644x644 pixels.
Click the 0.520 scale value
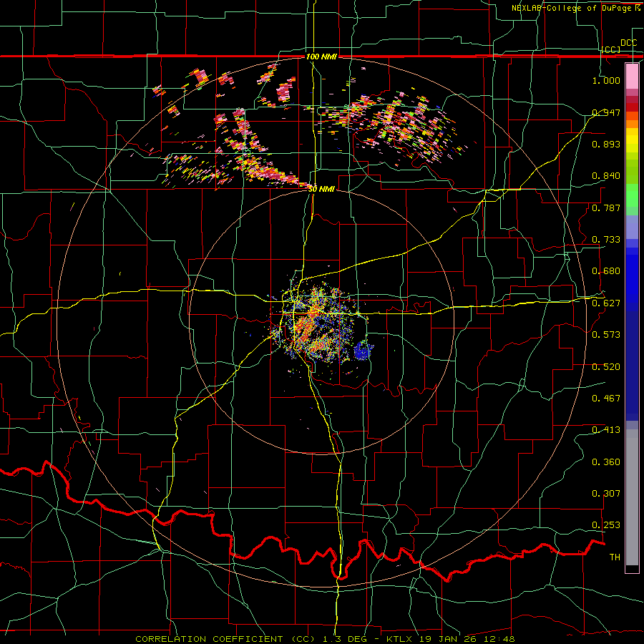pos(606,367)
